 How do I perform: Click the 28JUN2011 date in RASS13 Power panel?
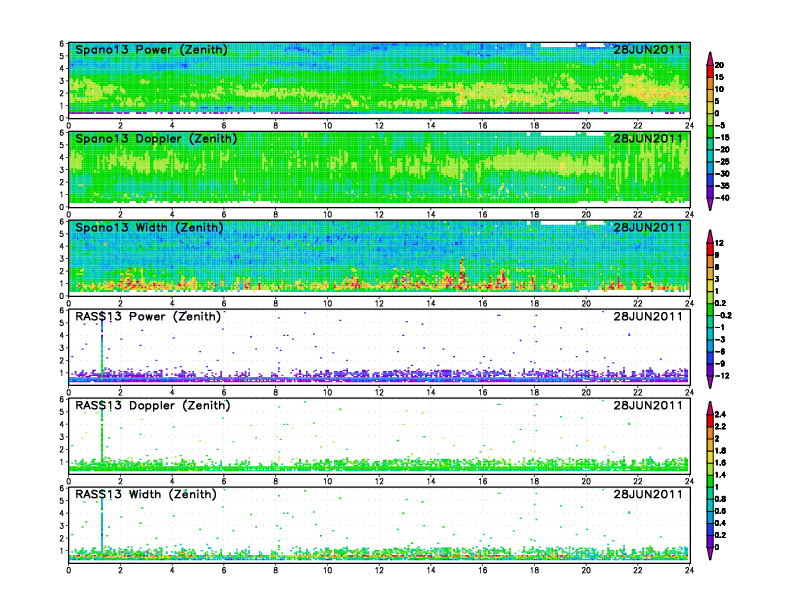point(648,317)
